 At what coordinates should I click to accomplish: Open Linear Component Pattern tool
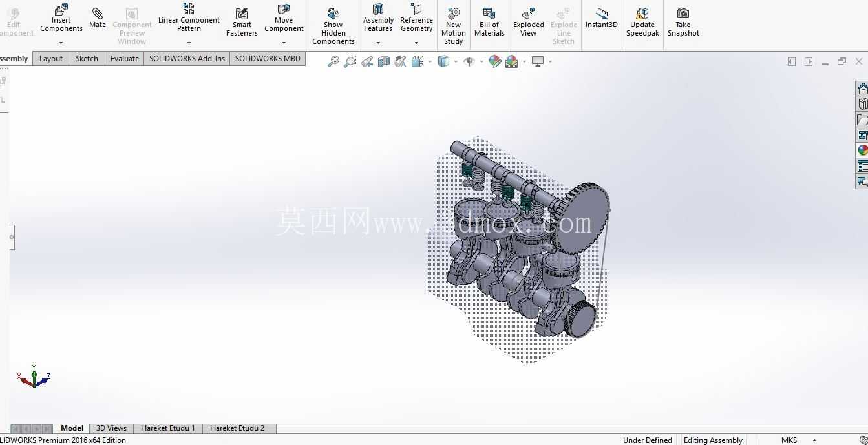(x=189, y=17)
